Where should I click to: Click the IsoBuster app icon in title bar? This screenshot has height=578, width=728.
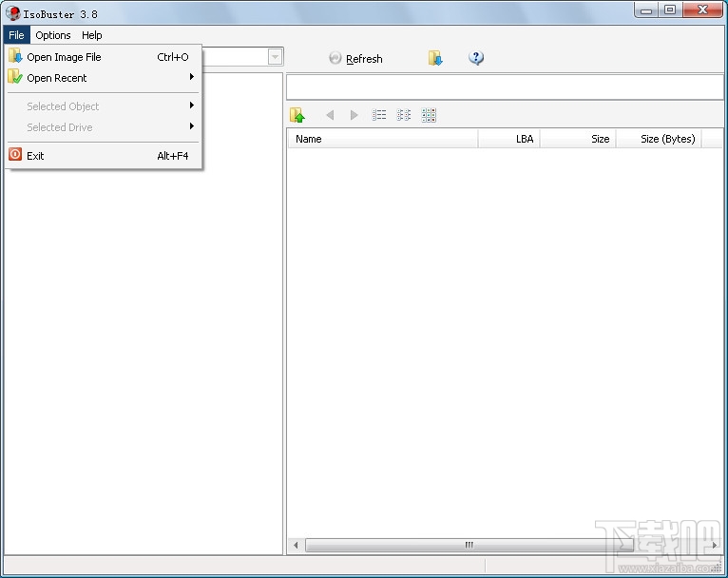tap(13, 13)
